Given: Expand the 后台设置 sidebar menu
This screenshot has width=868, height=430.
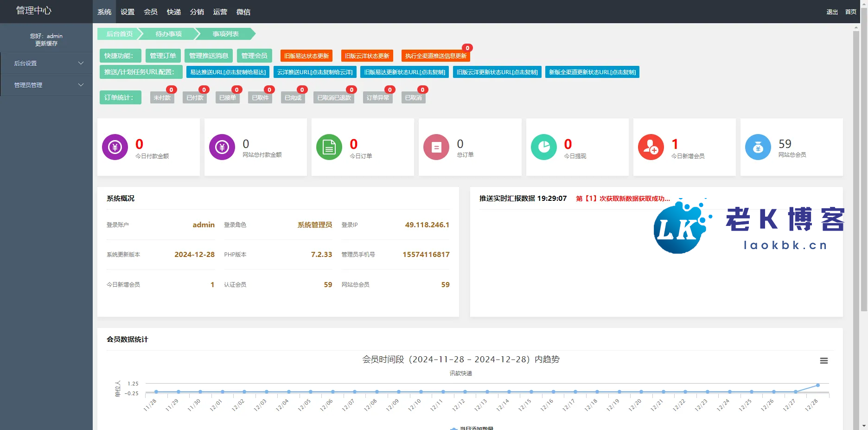Looking at the screenshot, I should coord(46,63).
